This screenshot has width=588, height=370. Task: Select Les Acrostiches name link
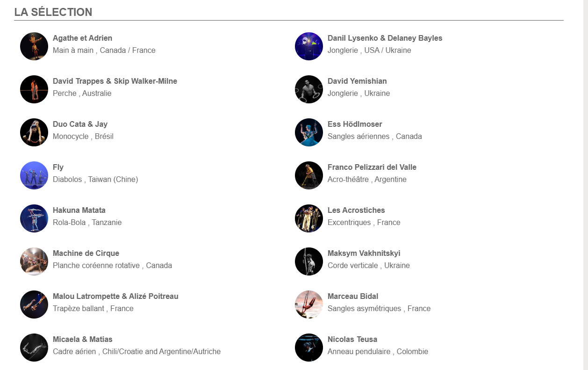[x=356, y=210]
